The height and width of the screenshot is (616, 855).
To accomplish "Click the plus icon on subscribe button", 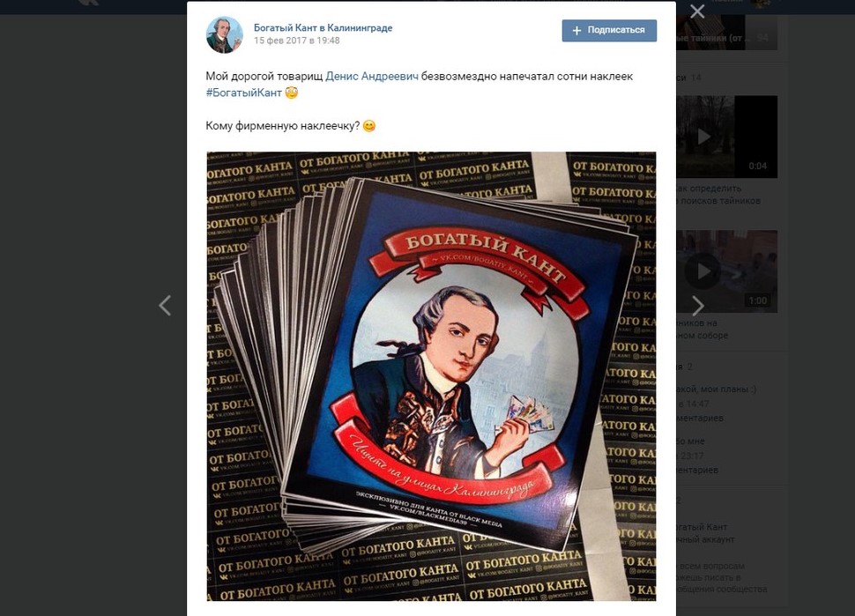I will 577,31.
